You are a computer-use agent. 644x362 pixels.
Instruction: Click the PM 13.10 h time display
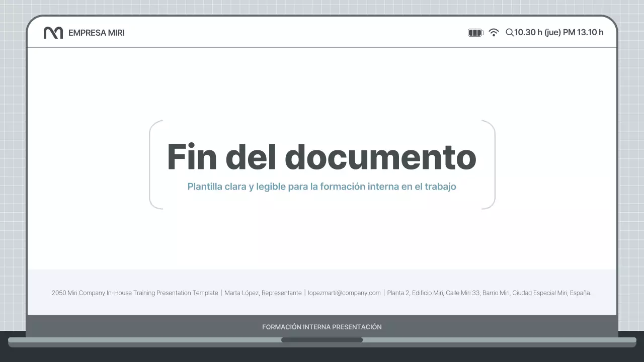583,32
